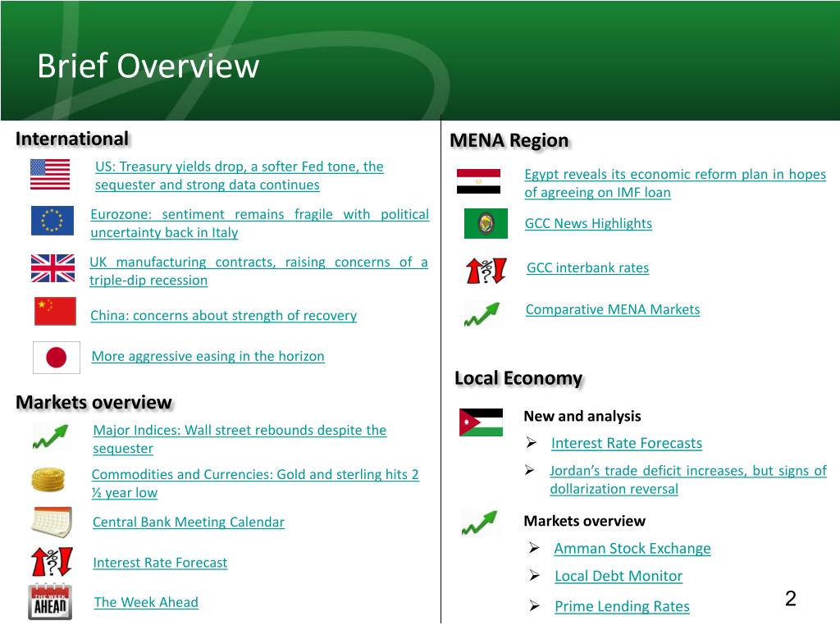Click green arrow icon beside Local Markets overview

480,523
